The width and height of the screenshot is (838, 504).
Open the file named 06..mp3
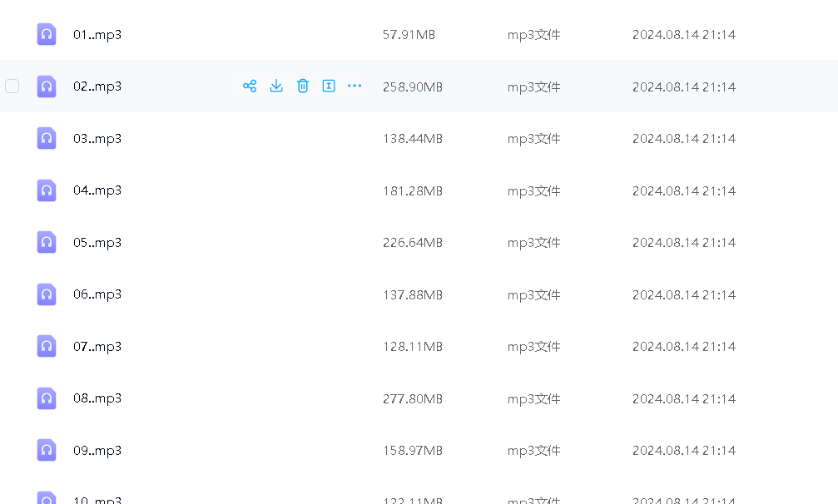[97, 294]
